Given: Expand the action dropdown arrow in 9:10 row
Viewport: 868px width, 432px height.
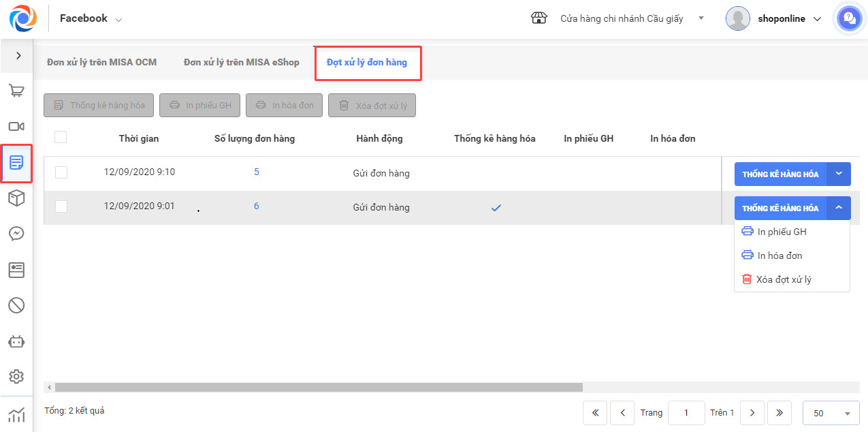Looking at the screenshot, I should click(x=839, y=174).
